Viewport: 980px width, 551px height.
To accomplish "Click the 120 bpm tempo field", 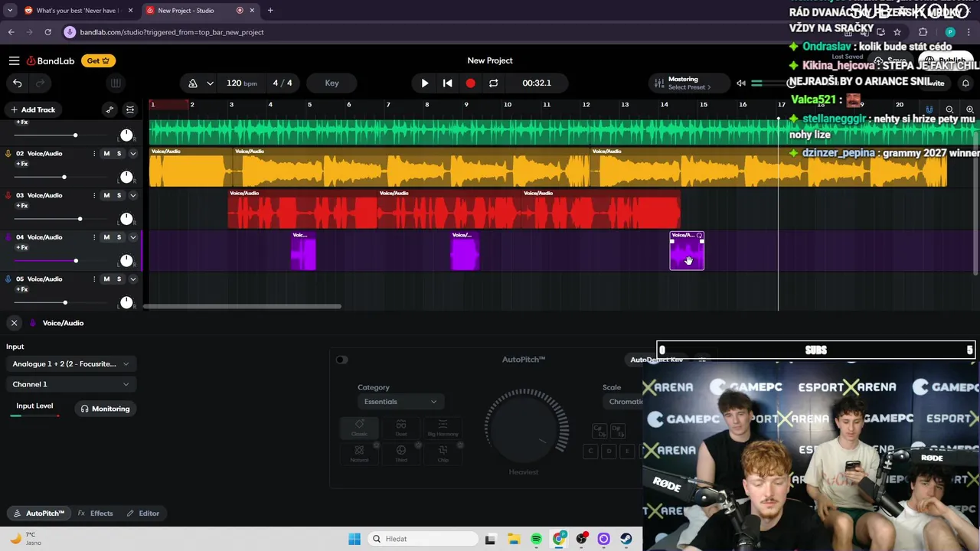I will (x=241, y=83).
